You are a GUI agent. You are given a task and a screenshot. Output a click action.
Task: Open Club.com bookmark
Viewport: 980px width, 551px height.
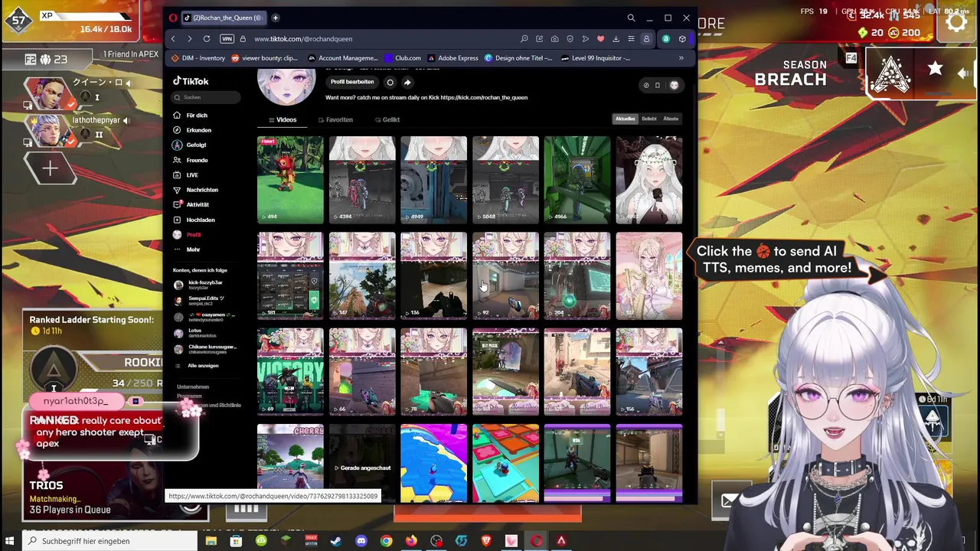(x=403, y=58)
